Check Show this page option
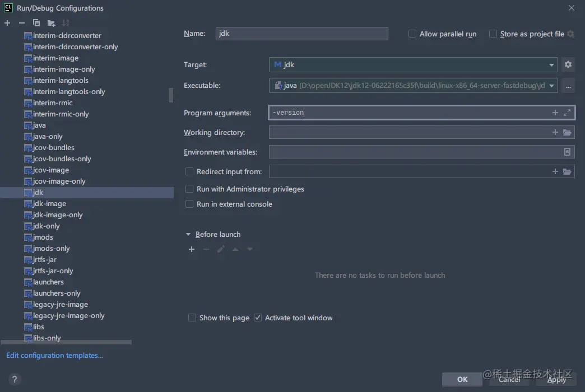 coord(192,318)
